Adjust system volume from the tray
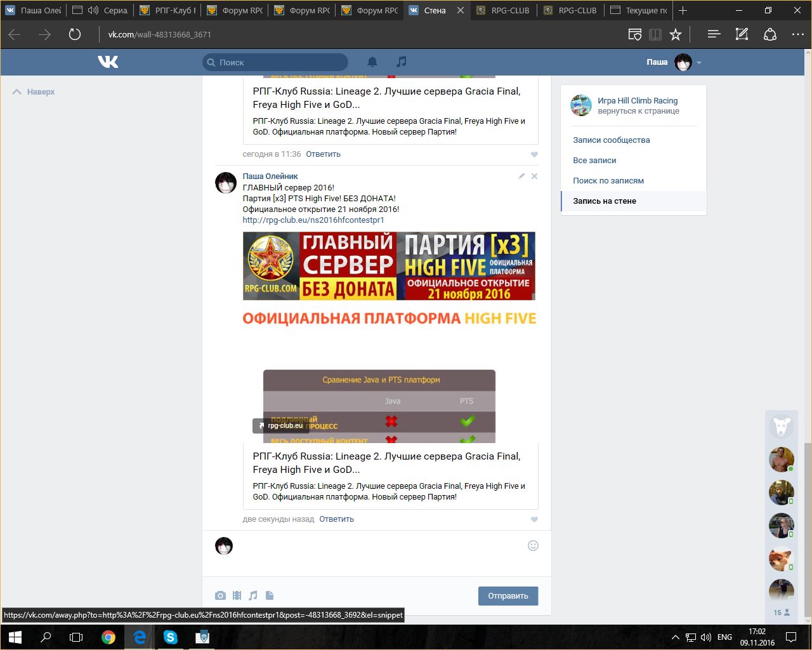The image size is (812, 650). tap(706, 637)
